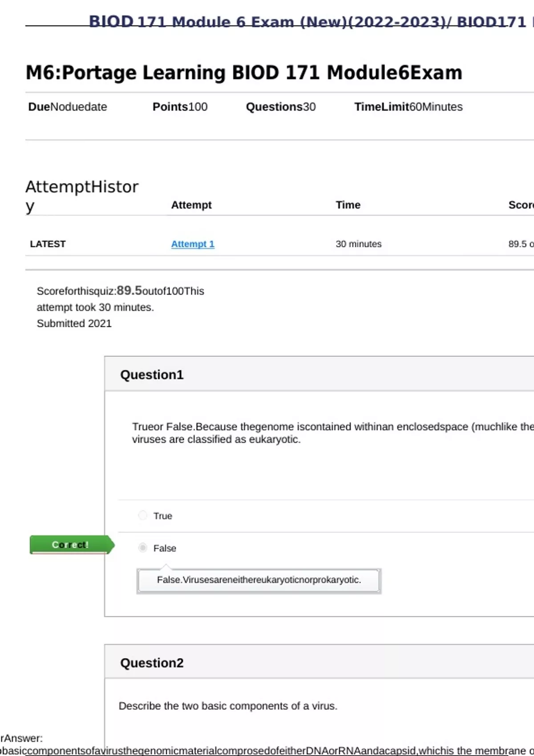This screenshot has height=756, width=534.
Task: Click the M6: Portage Learning exam title
Action: point(244,73)
